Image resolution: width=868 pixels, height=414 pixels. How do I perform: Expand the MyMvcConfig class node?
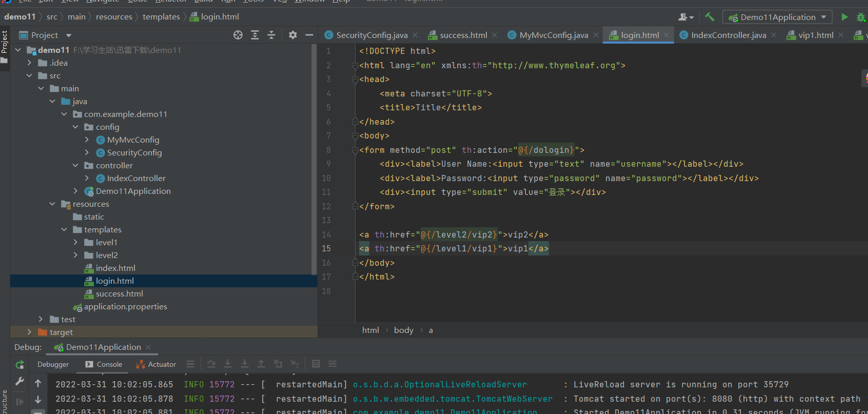87,140
